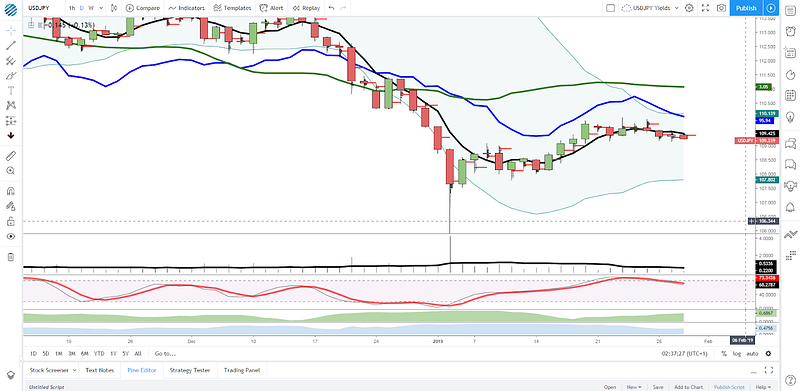Create a new Alert
800x391 pixels.
click(x=271, y=8)
